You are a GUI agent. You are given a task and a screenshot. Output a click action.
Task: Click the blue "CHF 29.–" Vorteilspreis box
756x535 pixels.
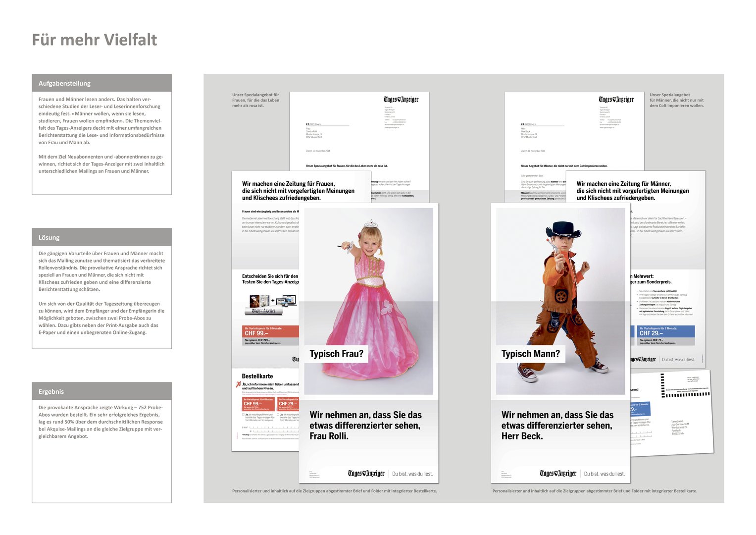pyautogui.click(x=666, y=331)
